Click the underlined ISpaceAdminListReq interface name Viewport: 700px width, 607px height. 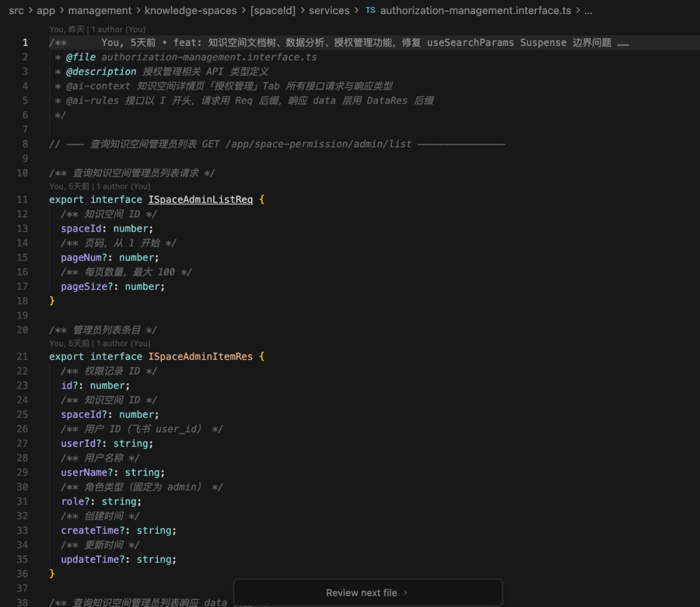point(200,200)
